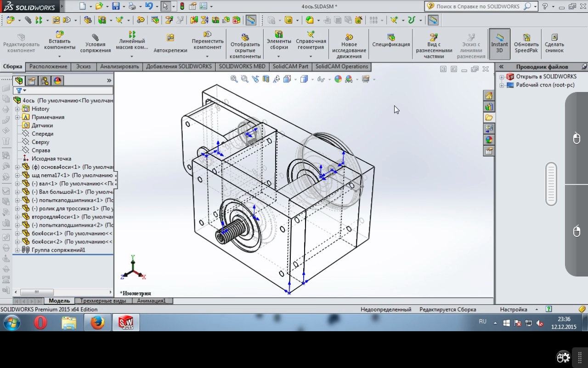The width and height of the screenshot is (588, 368).
Task: Select Условия сопряжения mate tool
Action: pyautogui.click(x=96, y=44)
